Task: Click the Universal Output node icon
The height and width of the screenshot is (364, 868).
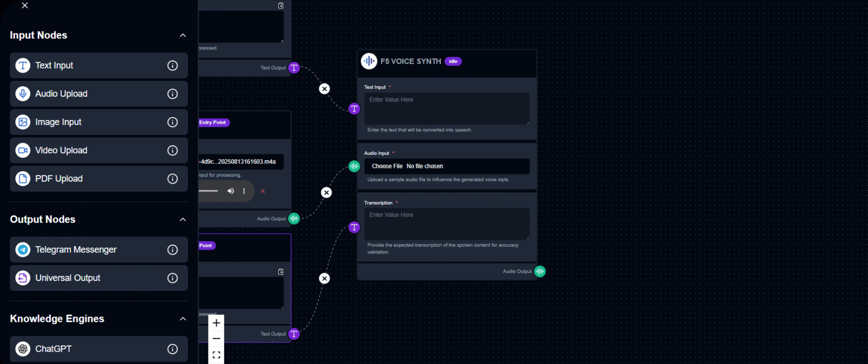Action: tap(23, 278)
